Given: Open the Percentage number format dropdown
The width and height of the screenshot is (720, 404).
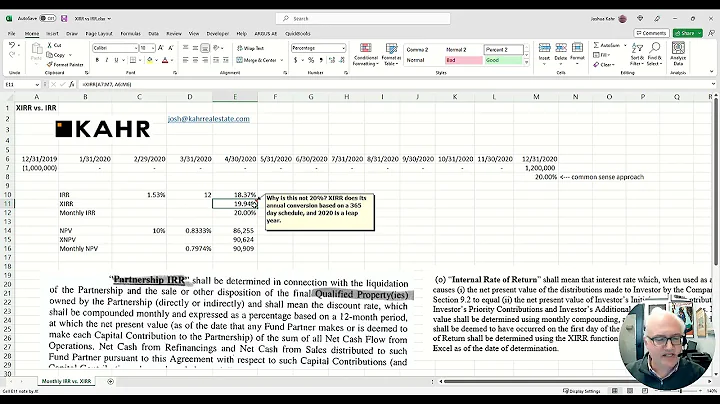Looking at the screenshot, I should (x=343, y=48).
